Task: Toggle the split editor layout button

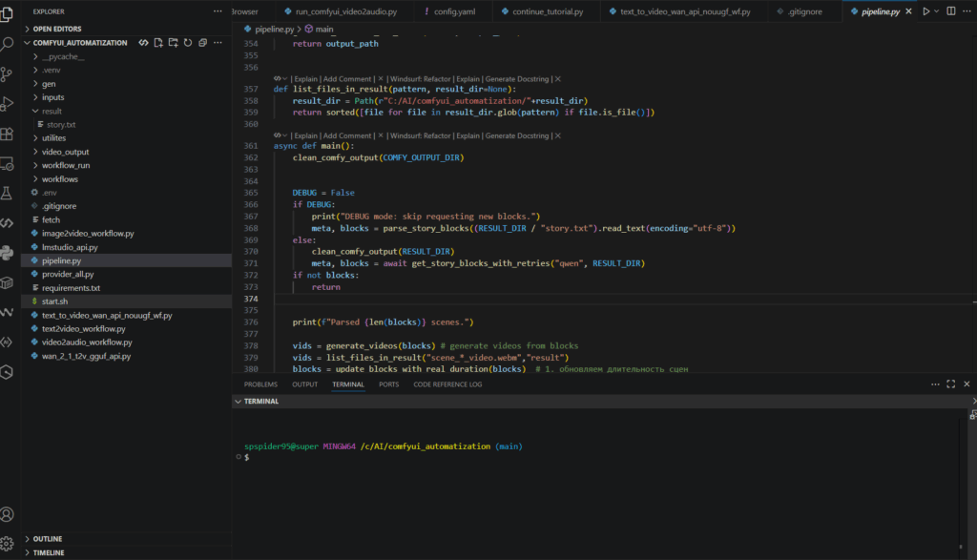Action: pos(950,11)
